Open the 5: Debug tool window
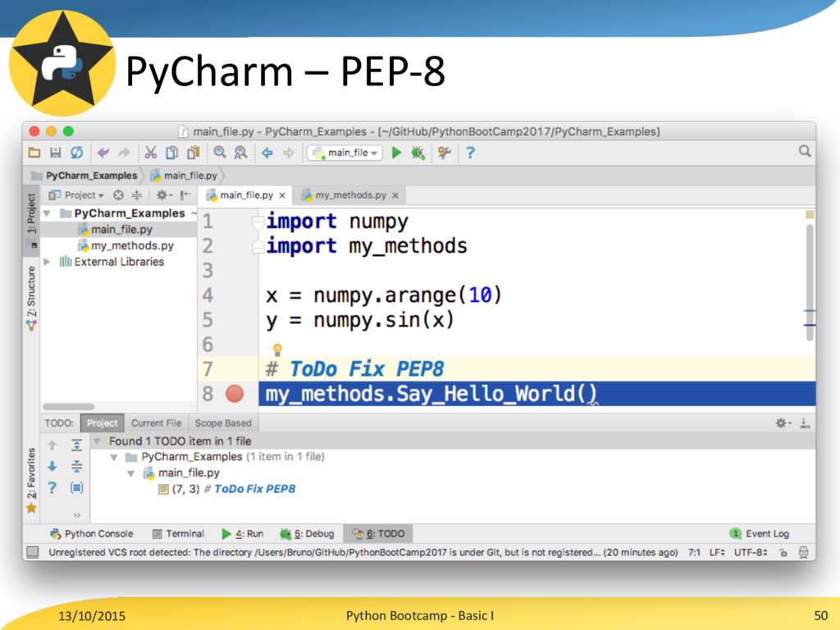The image size is (840, 630). click(307, 533)
